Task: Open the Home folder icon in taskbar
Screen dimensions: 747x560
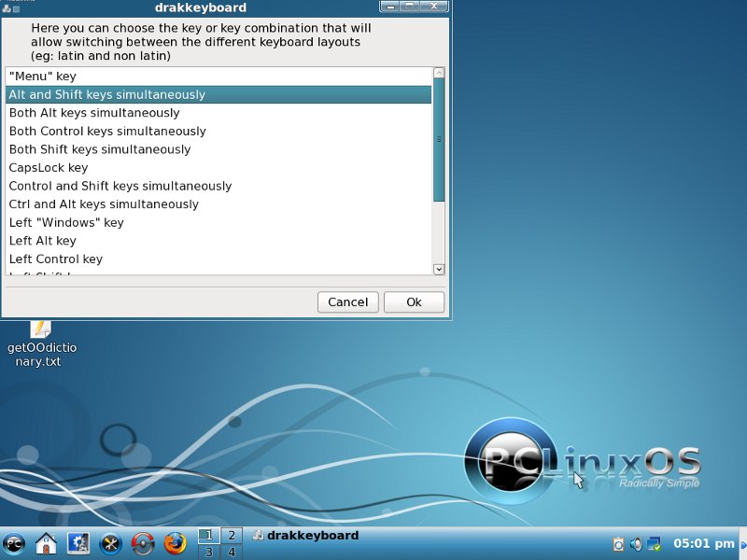Action: tap(46, 543)
